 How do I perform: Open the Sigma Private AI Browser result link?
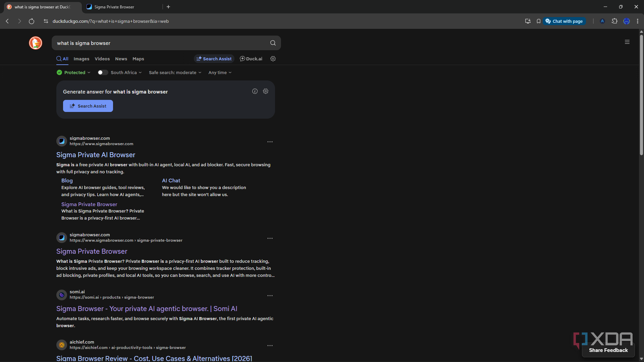pos(96,155)
